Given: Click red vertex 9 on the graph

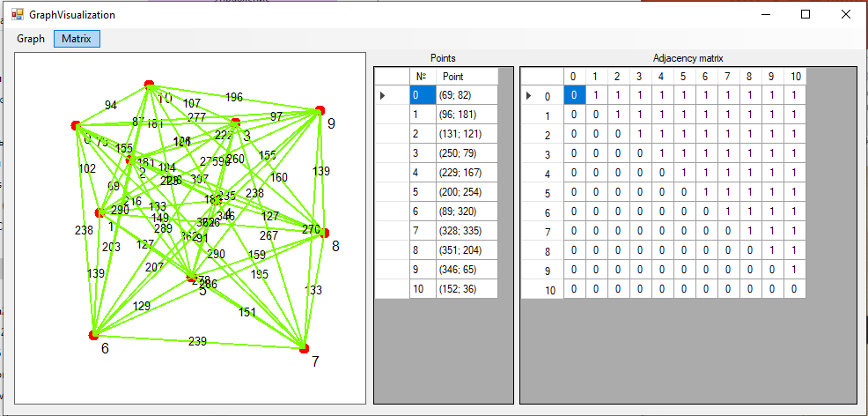Looking at the screenshot, I should coord(320,110).
